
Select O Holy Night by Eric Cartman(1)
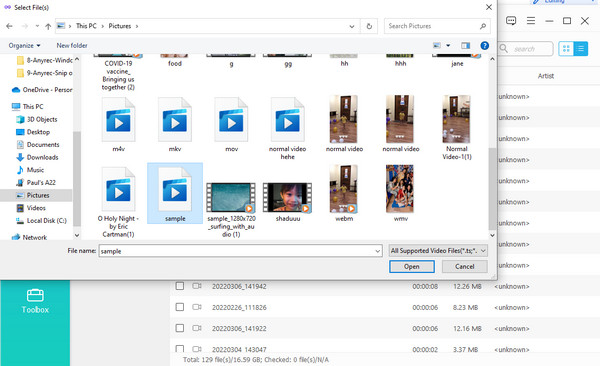tap(118, 202)
